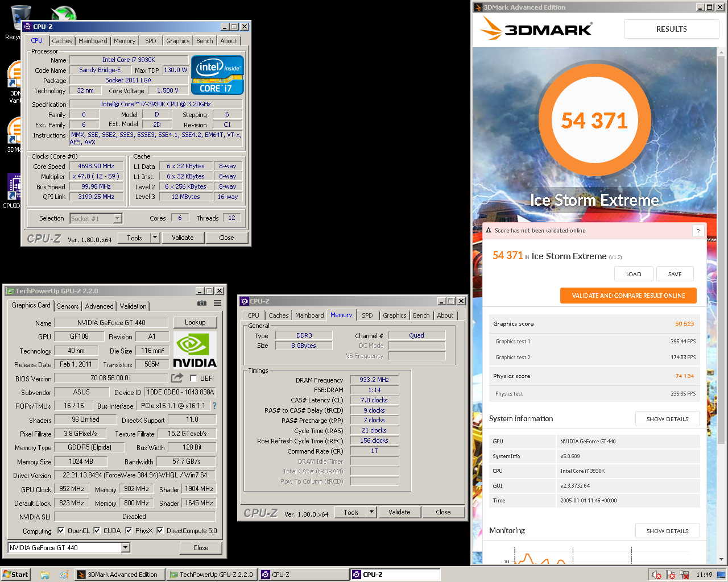Click the SAVE button in 3DMark
Screen dimensions: 728x582
click(x=675, y=274)
